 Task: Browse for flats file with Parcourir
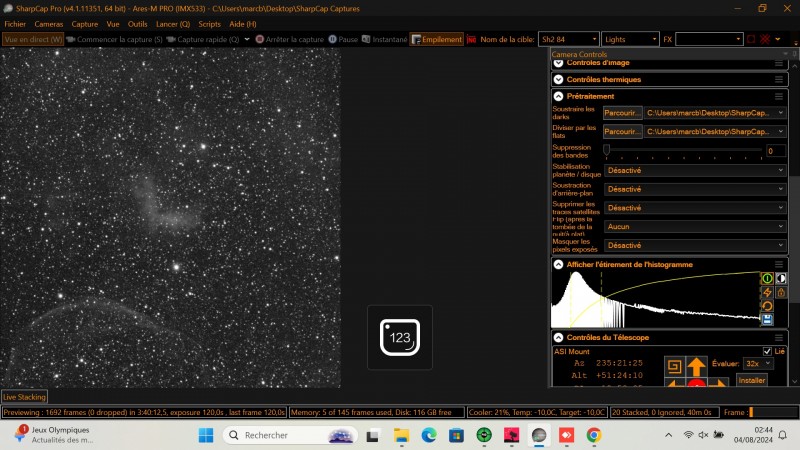[x=622, y=132]
